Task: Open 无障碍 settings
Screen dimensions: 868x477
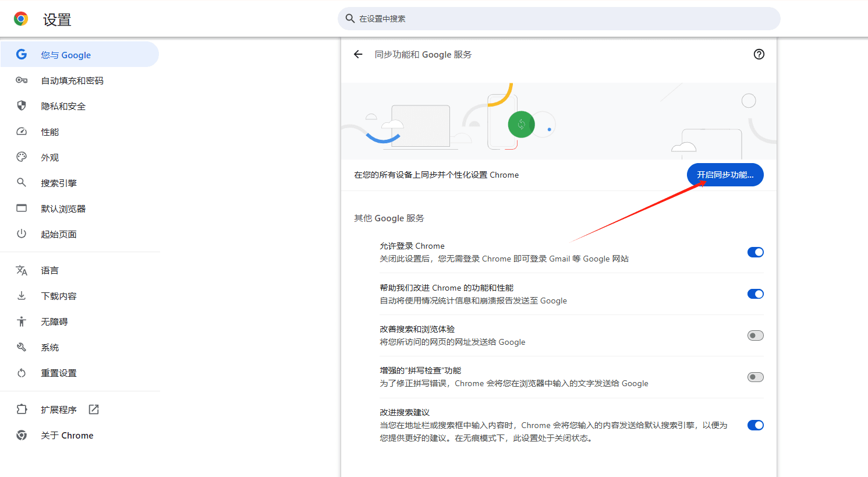Action: (79, 321)
